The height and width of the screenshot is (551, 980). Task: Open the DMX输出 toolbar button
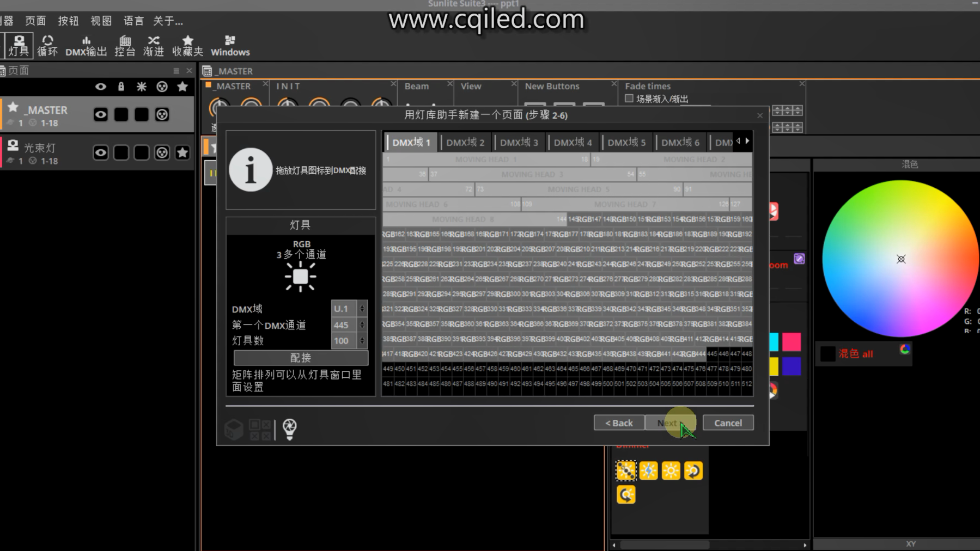(x=86, y=46)
